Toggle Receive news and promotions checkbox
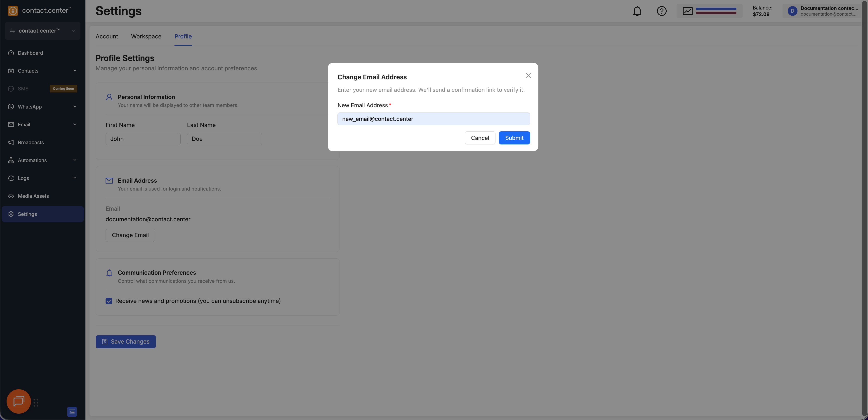Viewport: 868px width, 420px height. point(109,301)
